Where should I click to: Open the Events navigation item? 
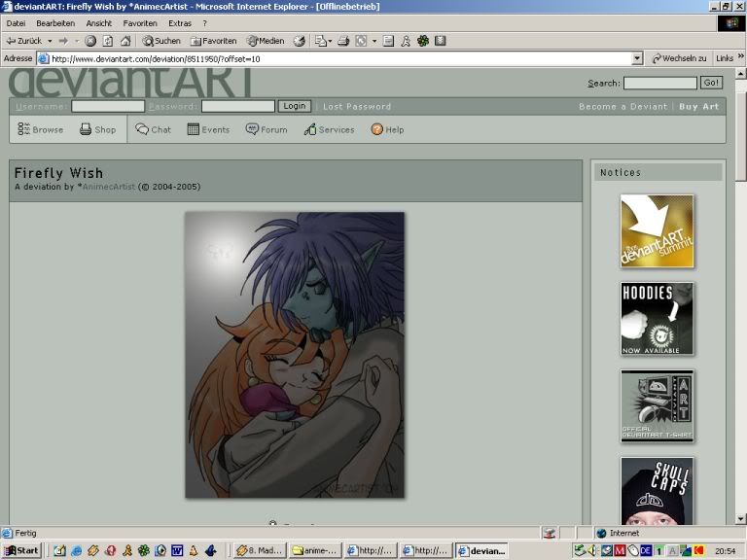[x=209, y=129]
